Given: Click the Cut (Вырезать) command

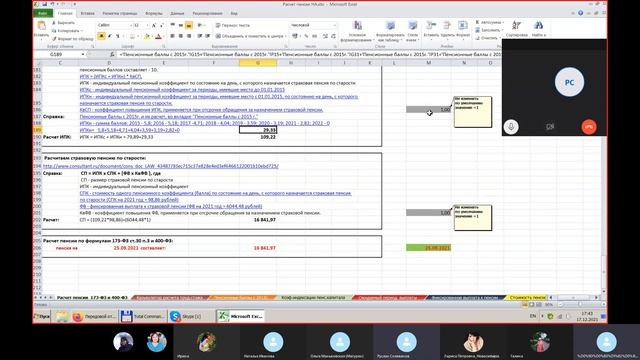Looking at the screenshot, I should click(x=63, y=23).
